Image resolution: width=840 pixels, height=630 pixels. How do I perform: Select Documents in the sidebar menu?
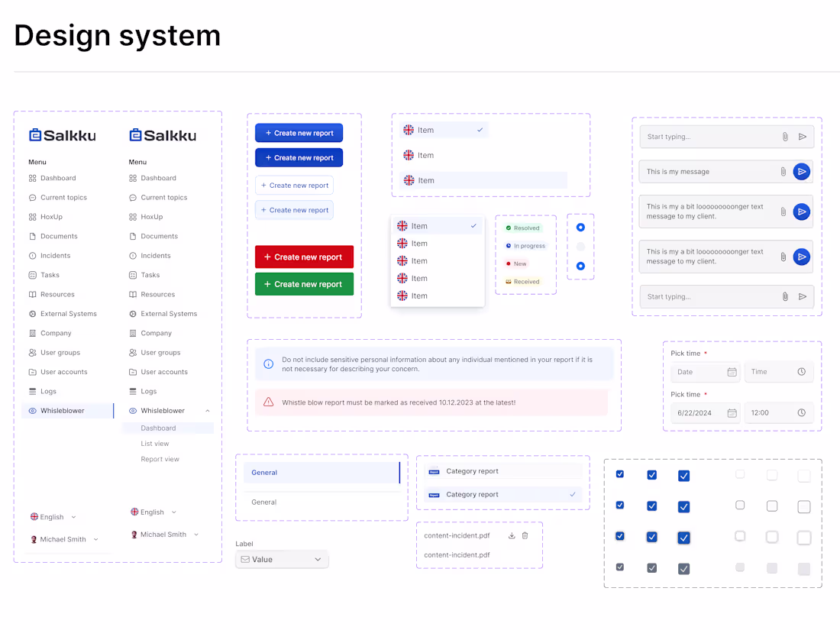60,236
